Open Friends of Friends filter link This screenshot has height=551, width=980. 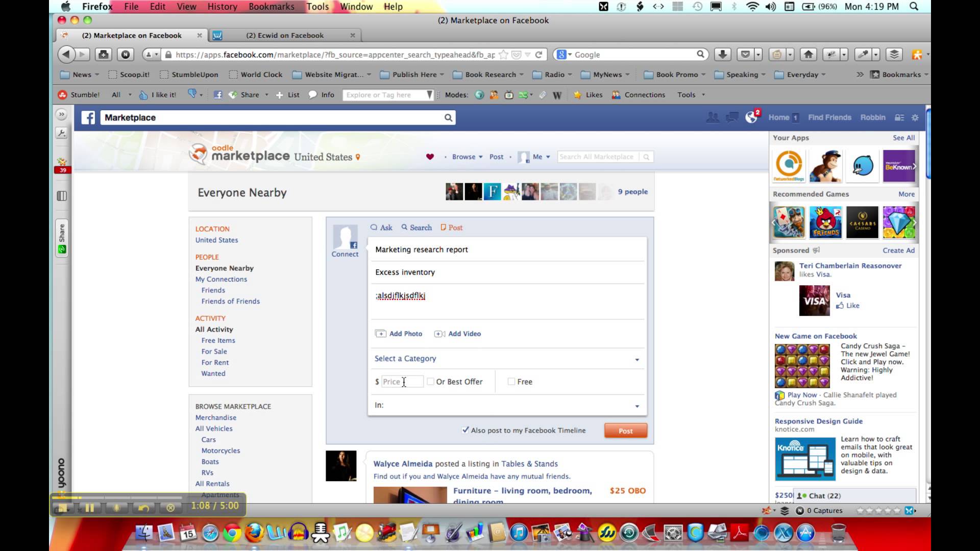[x=230, y=302]
